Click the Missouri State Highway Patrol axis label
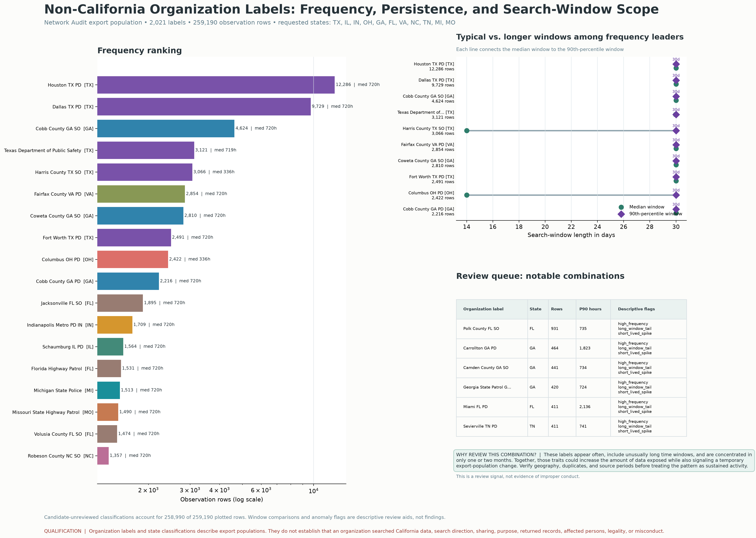 coord(53,412)
